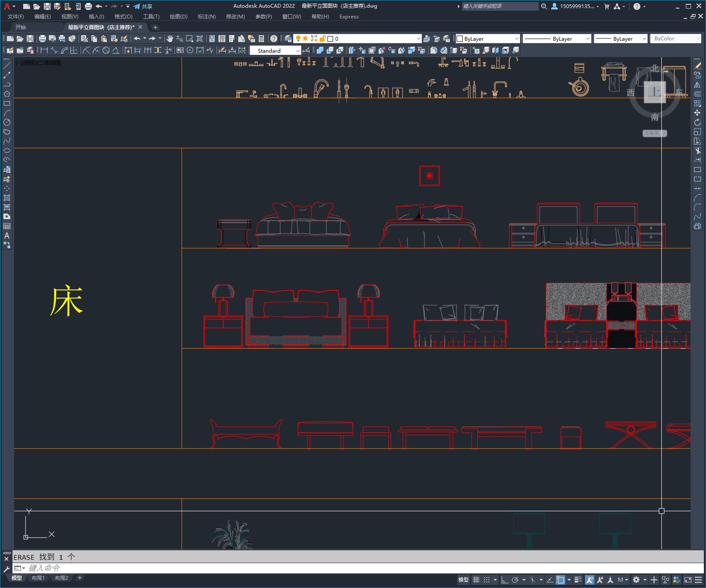Open the Layer Properties manager icon
The image size is (706, 588).
pos(288,39)
